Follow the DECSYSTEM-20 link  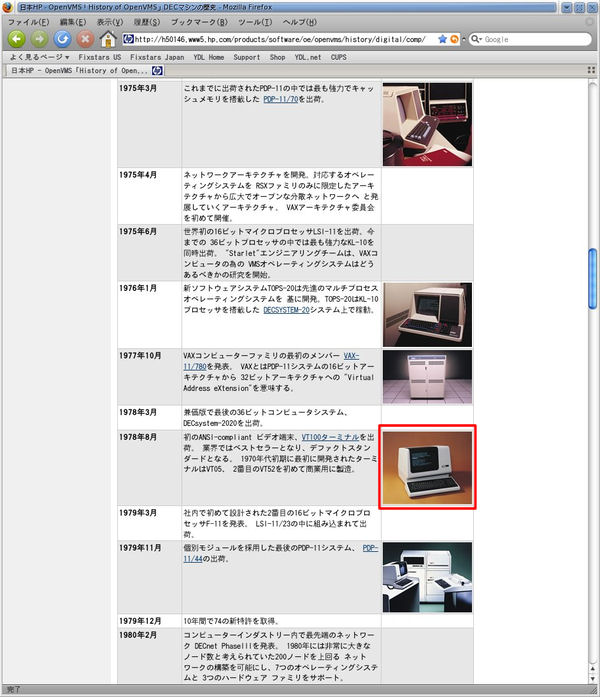(x=286, y=310)
